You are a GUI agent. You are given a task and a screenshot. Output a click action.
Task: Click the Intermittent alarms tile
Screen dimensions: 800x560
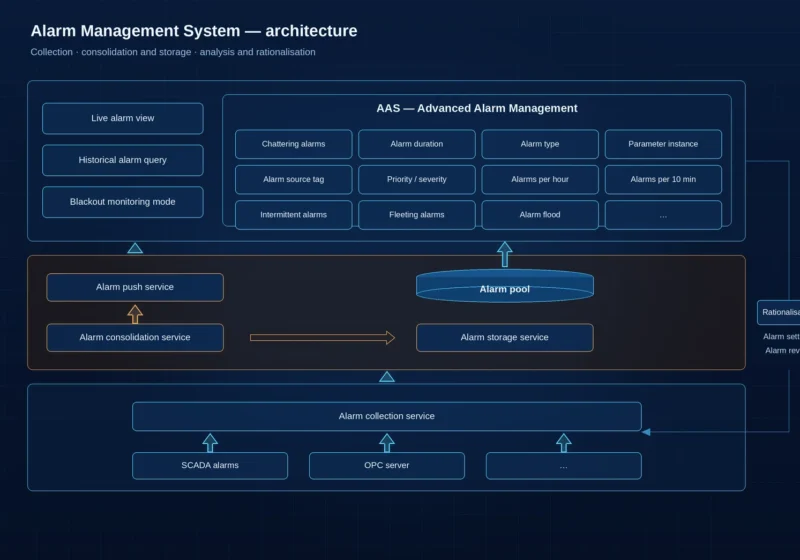(x=293, y=215)
